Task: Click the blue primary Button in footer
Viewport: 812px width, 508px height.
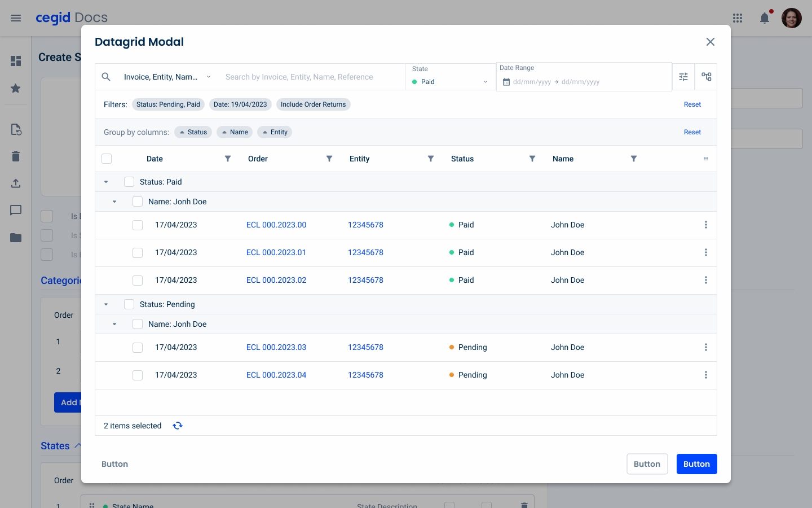Action: pyautogui.click(x=696, y=464)
